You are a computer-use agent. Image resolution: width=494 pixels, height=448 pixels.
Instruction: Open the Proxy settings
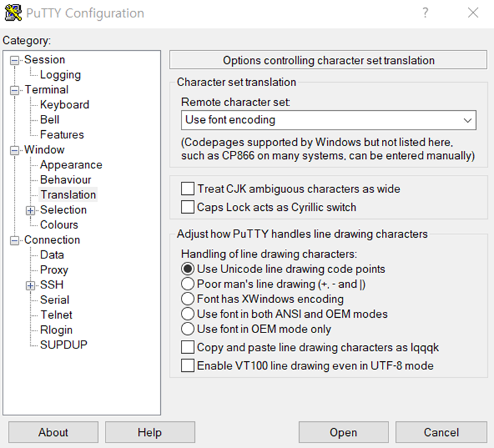click(x=54, y=270)
